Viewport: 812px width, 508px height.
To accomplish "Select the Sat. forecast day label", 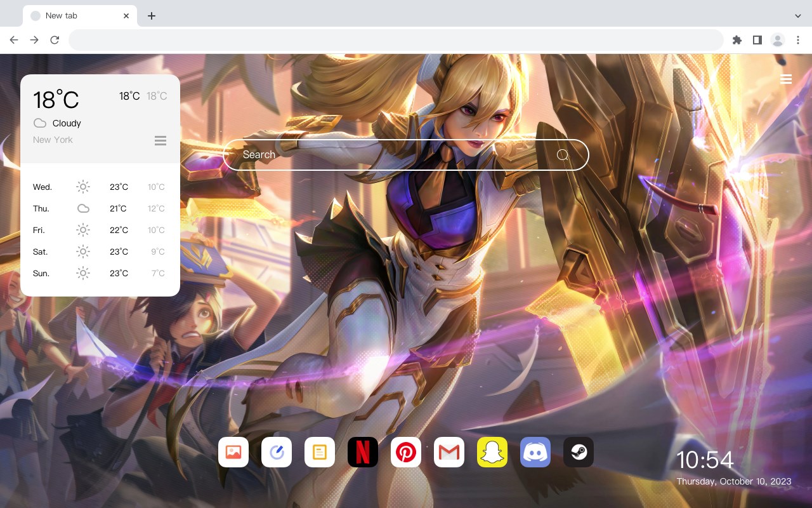I will tap(41, 251).
